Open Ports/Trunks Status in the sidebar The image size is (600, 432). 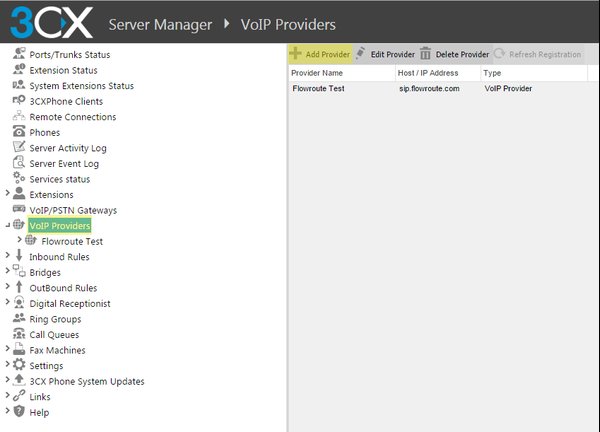(x=70, y=55)
